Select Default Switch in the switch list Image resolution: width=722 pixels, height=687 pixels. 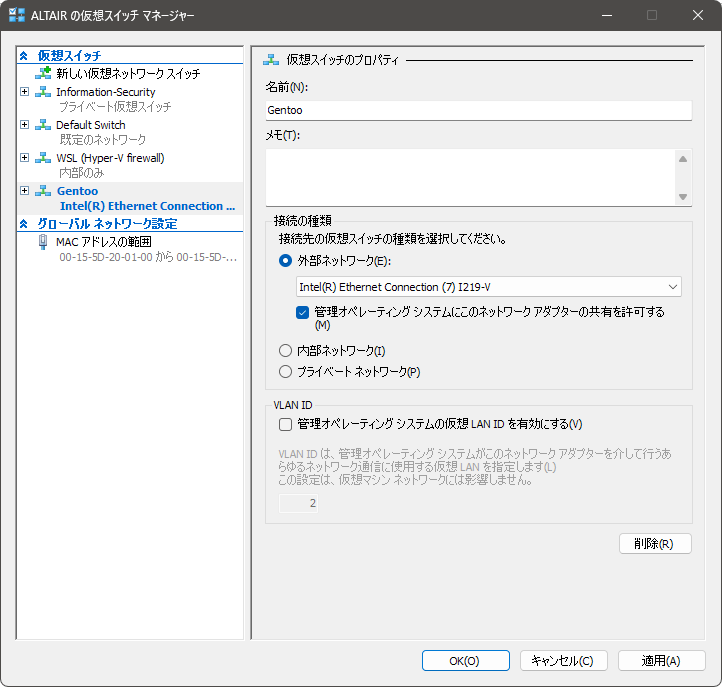(x=91, y=125)
